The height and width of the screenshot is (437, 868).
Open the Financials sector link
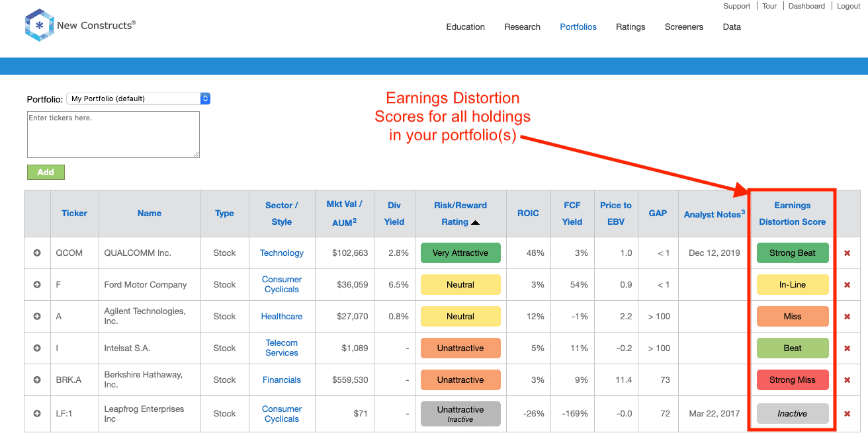pos(282,380)
